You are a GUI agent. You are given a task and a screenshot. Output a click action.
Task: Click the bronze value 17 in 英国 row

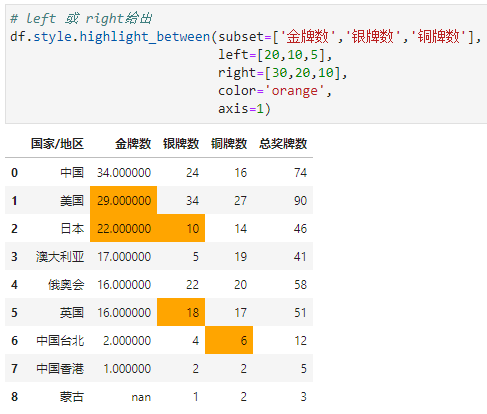tap(240, 313)
